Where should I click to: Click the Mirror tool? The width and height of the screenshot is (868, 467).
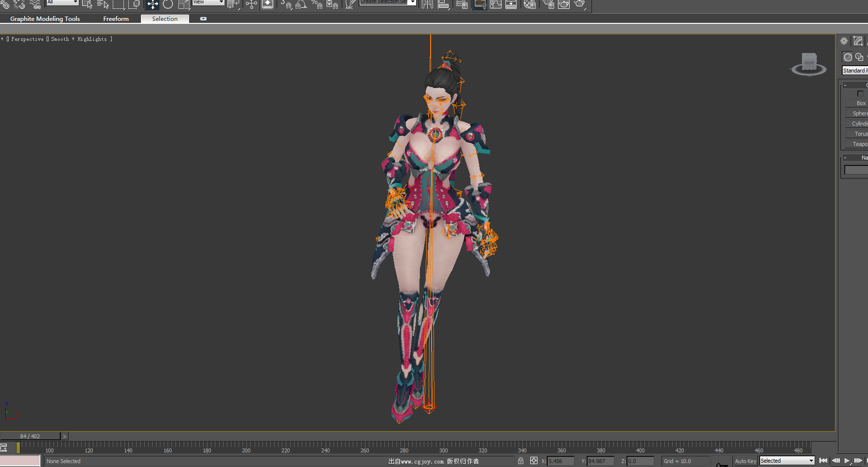point(427,4)
